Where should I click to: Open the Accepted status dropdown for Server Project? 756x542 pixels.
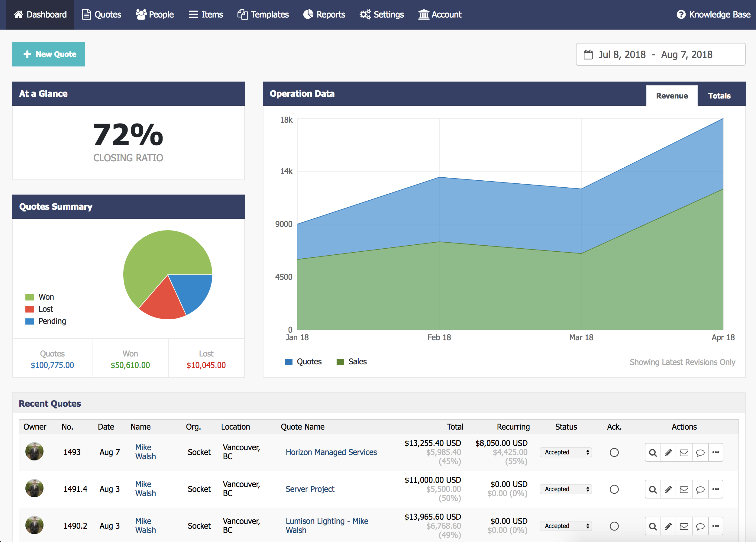coord(566,489)
